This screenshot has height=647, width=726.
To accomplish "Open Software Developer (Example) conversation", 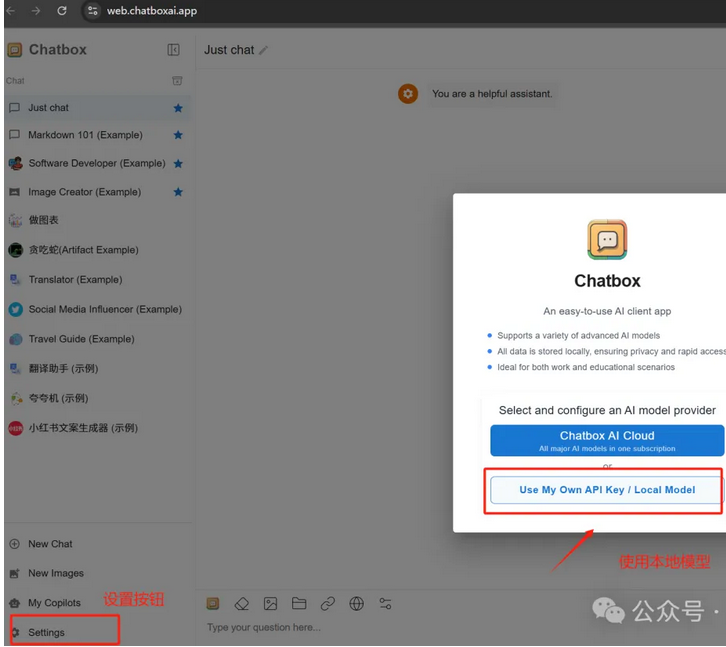I will pos(97,163).
